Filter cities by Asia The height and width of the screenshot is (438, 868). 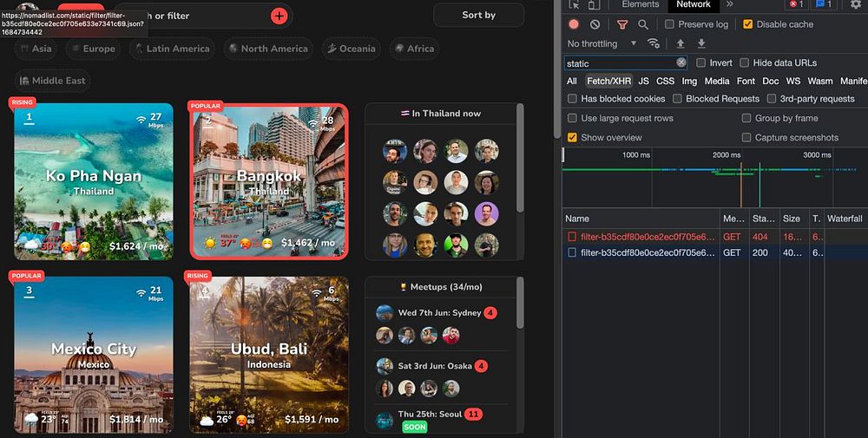(x=36, y=49)
